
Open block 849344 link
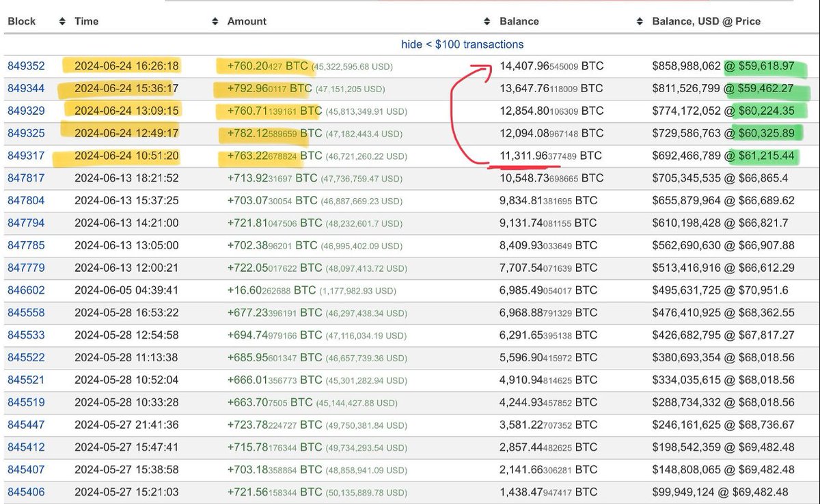click(26, 89)
